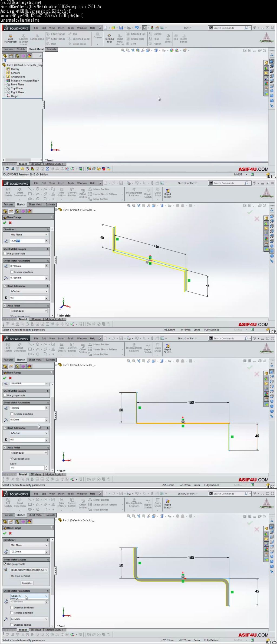Cancel Base Flange with red X, Trimetric frame
The height and width of the screenshot is (644, 277).
coord(10,223)
